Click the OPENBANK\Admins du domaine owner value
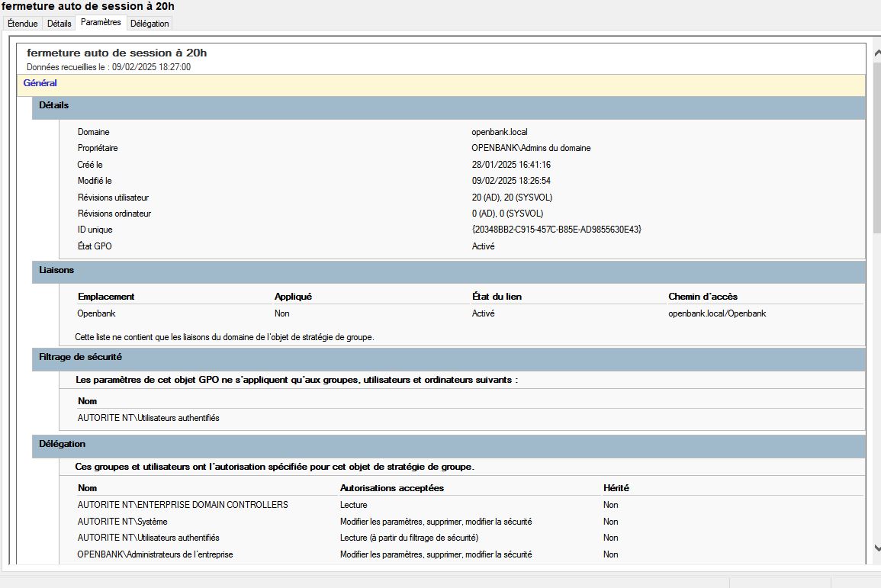The width and height of the screenshot is (881, 588). pos(531,148)
